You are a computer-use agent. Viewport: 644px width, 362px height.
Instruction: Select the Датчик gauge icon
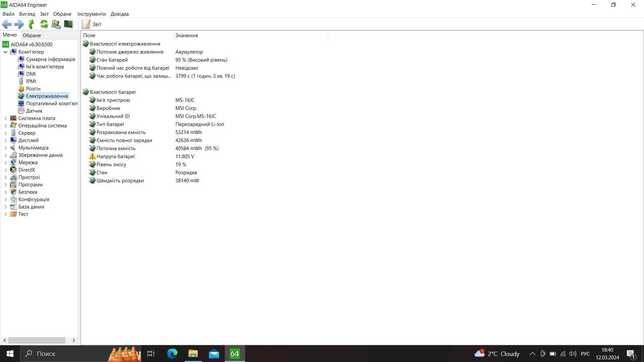click(x=21, y=111)
